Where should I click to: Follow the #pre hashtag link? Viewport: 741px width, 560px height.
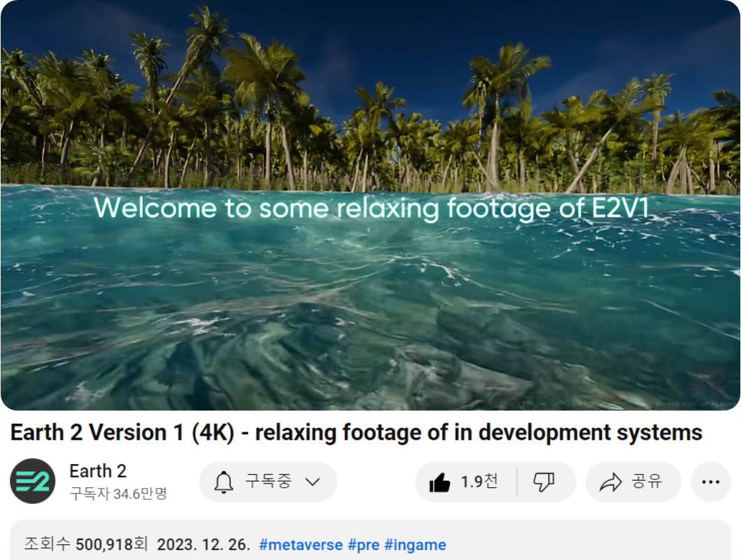pos(363,545)
